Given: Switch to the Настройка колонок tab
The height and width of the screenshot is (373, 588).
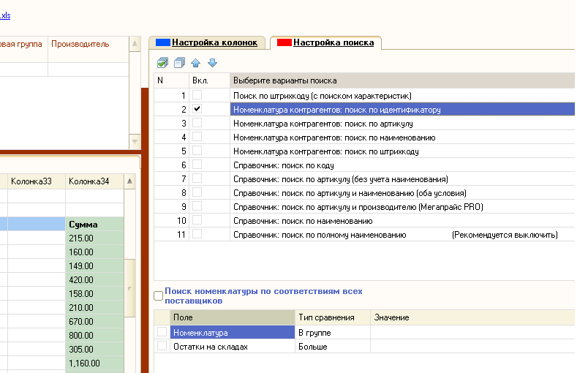Looking at the screenshot, I should [214, 42].
